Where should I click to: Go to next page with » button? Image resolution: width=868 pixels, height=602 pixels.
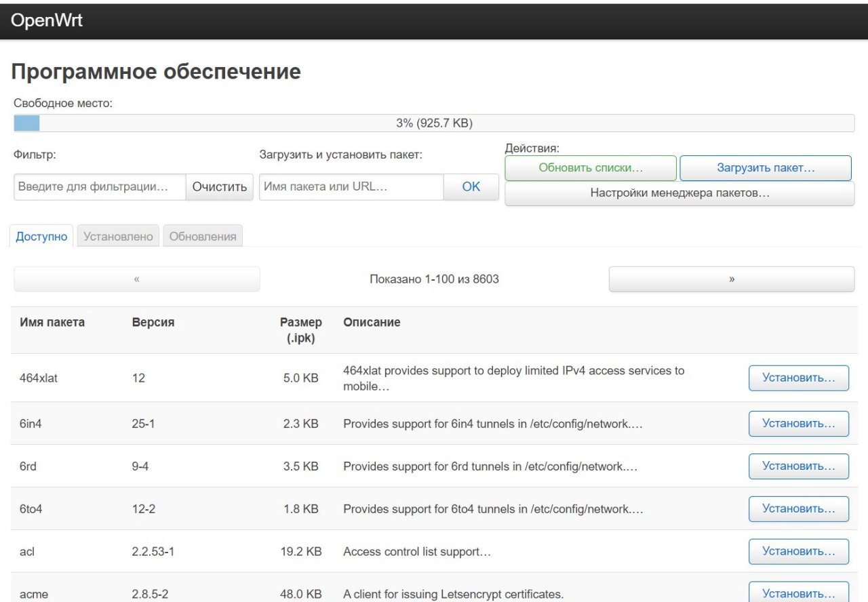[x=732, y=279]
